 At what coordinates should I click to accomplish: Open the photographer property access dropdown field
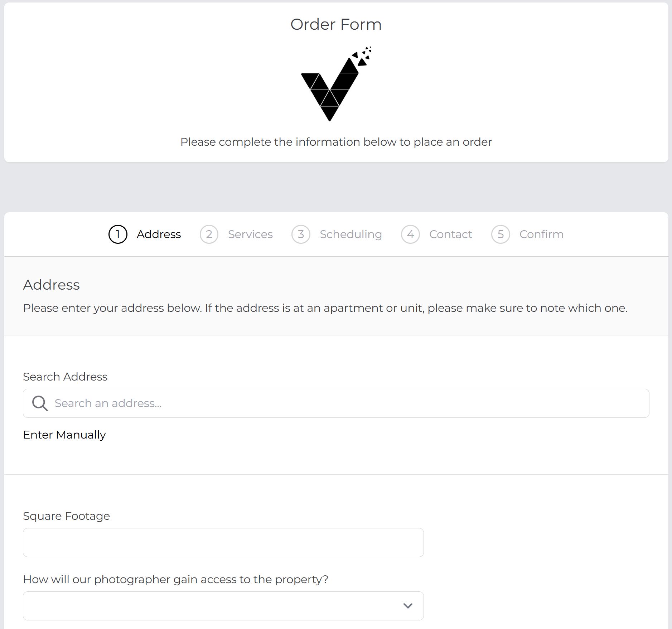(215, 606)
